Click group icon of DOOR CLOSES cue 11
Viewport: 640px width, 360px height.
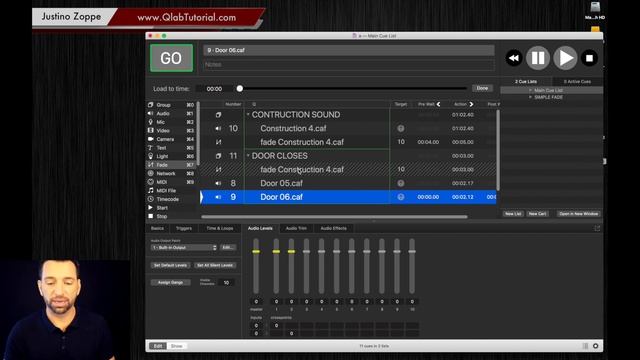click(x=218, y=156)
